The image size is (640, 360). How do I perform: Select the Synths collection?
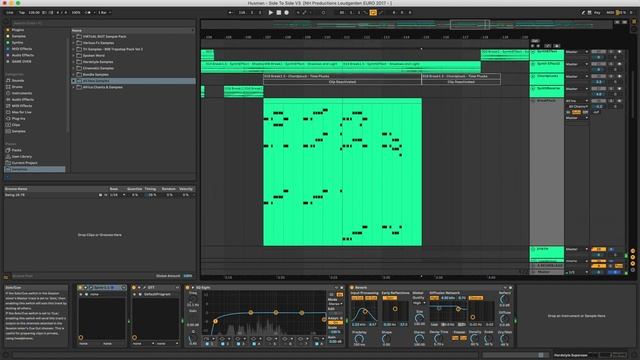pyautogui.click(x=17, y=42)
